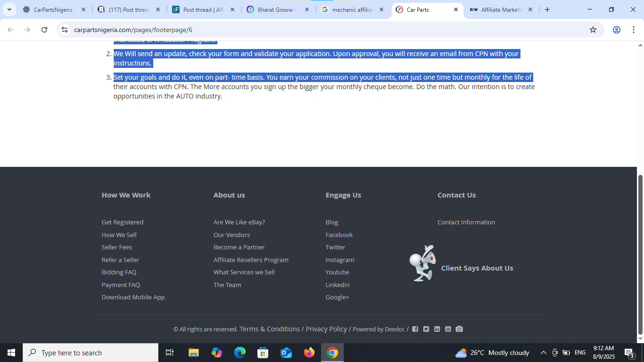
Task: Open the Bidding FAQ link
Action: click(119, 272)
